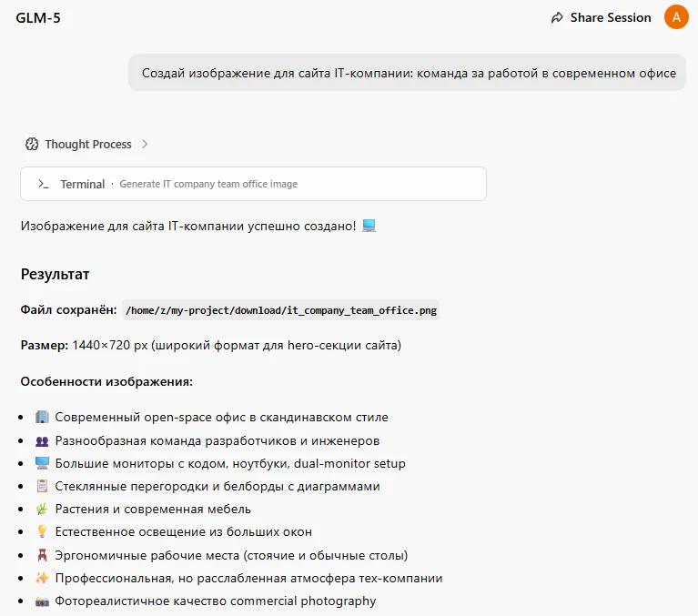698x616 pixels.
Task: Expand the Terminal command block
Action: click(253, 184)
